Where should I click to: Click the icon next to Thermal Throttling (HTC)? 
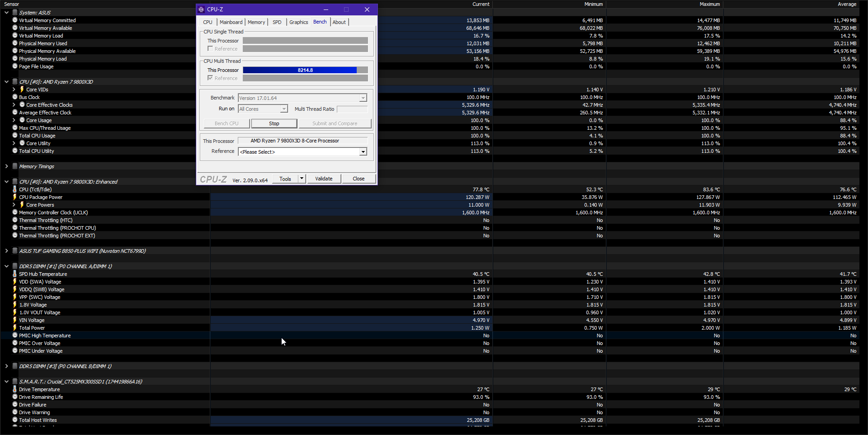(15, 220)
